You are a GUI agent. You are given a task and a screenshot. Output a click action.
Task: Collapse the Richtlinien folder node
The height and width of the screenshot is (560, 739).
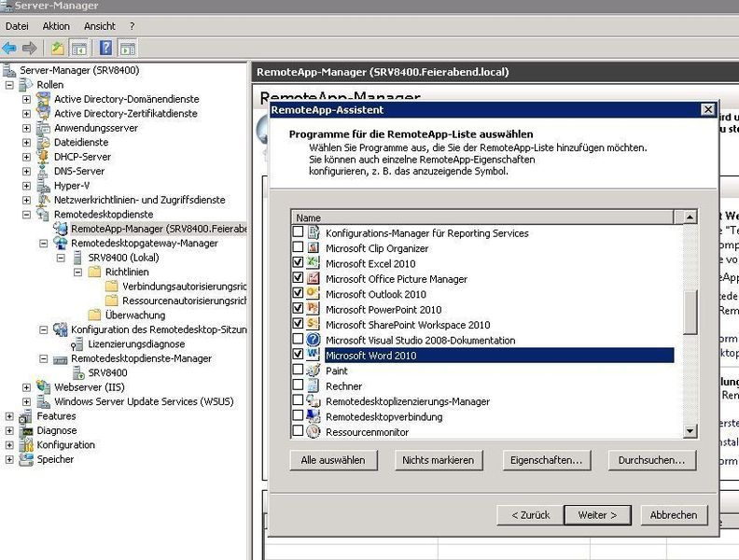77,272
